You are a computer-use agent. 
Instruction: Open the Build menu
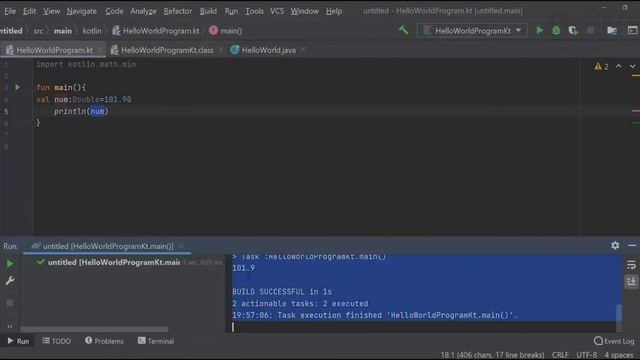coord(208,11)
